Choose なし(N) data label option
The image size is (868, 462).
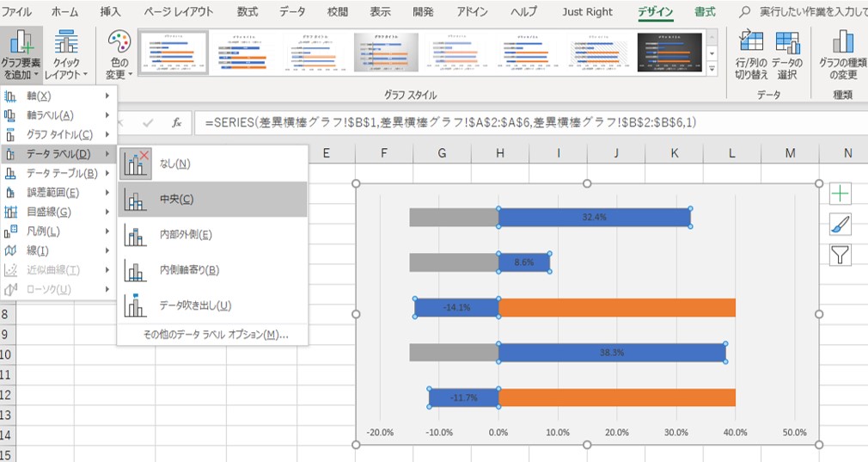click(212, 163)
